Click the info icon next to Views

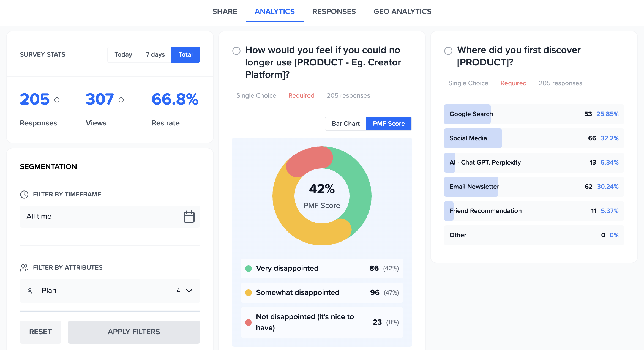[x=121, y=100]
